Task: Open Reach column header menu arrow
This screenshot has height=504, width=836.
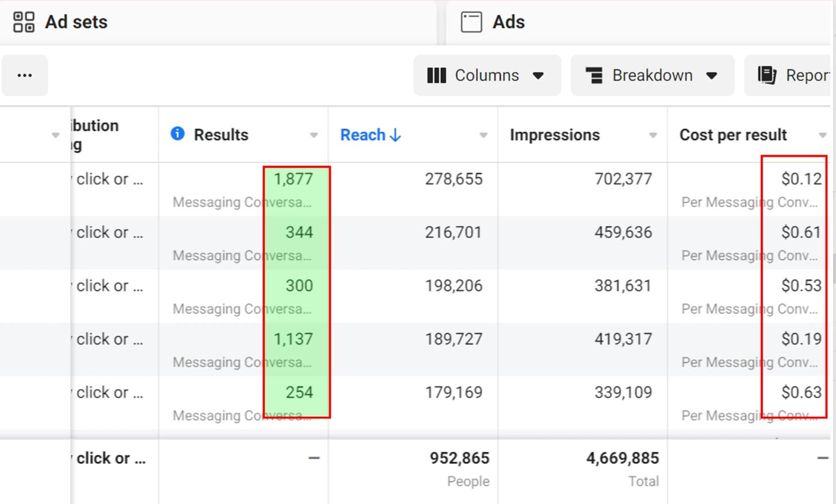Action: [483, 135]
